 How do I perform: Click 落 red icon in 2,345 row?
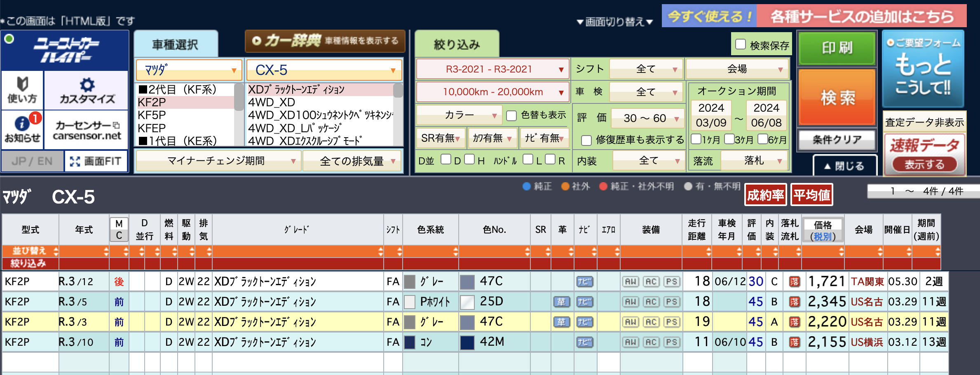coord(794,302)
